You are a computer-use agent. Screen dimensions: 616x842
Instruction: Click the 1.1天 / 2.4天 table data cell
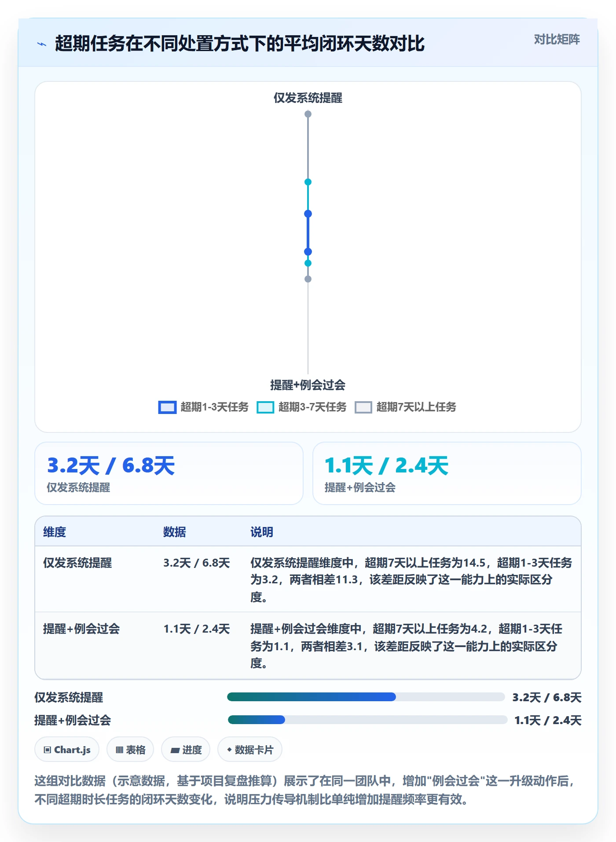(x=197, y=629)
